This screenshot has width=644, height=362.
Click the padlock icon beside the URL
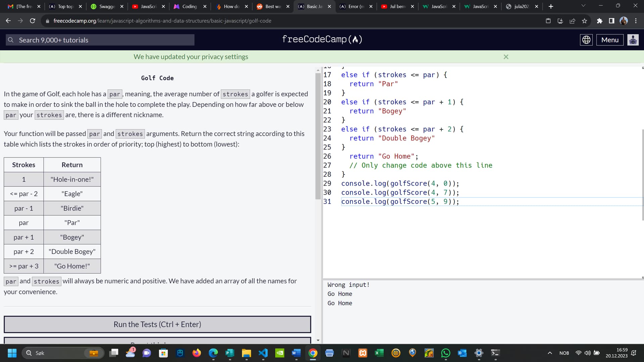[x=47, y=20]
